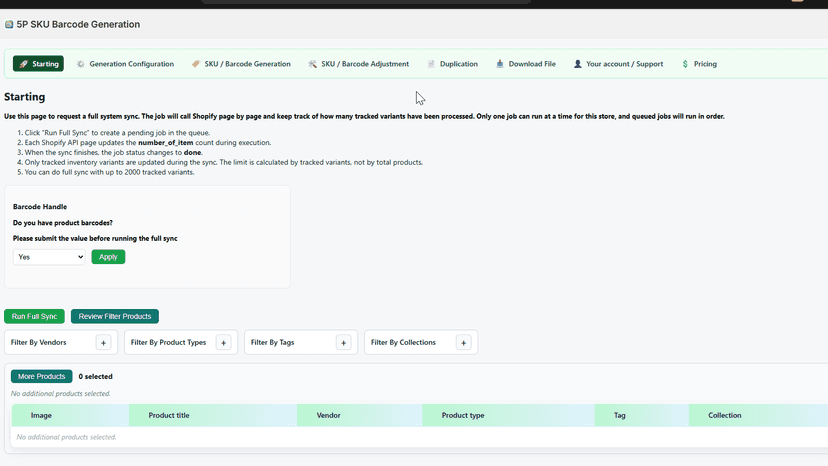Expand Filter By Product Types box
The width and height of the screenshot is (828, 466).
(181, 342)
